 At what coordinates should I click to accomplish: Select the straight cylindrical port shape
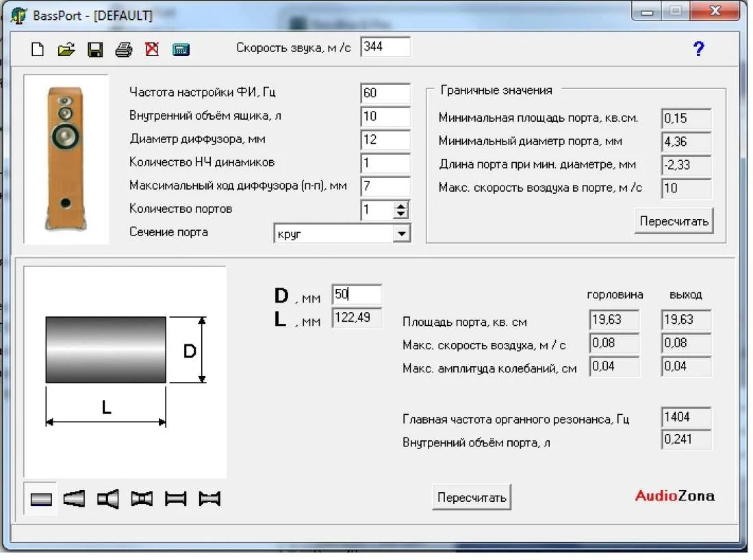[41, 499]
